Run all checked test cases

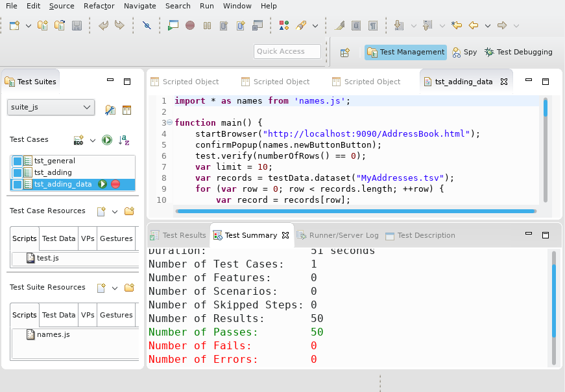coord(106,140)
